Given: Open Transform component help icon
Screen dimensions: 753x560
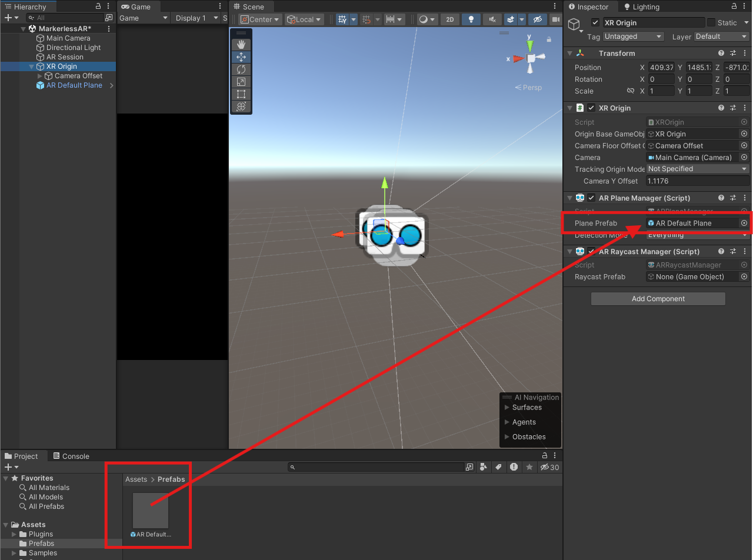Looking at the screenshot, I should coord(721,54).
